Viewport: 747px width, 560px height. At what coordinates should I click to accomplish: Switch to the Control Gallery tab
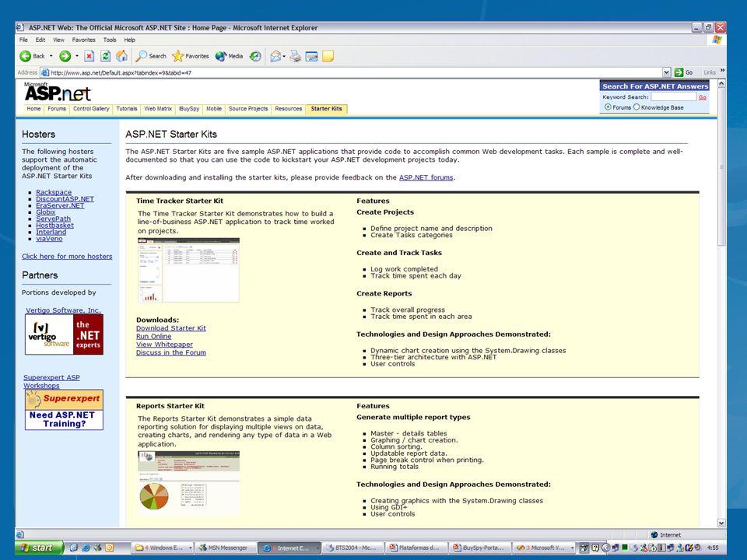[x=91, y=109]
